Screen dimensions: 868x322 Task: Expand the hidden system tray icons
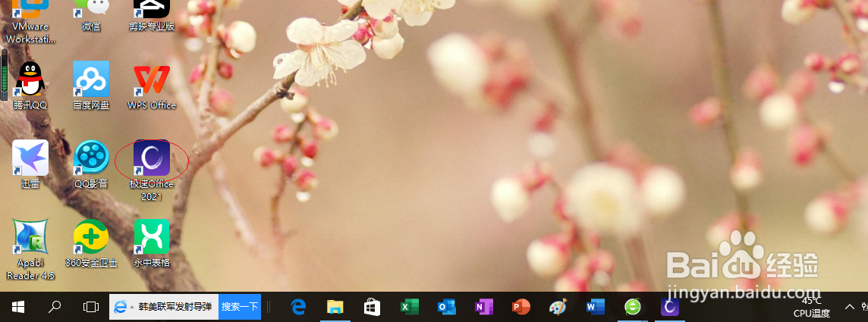click(x=849, y=307)
